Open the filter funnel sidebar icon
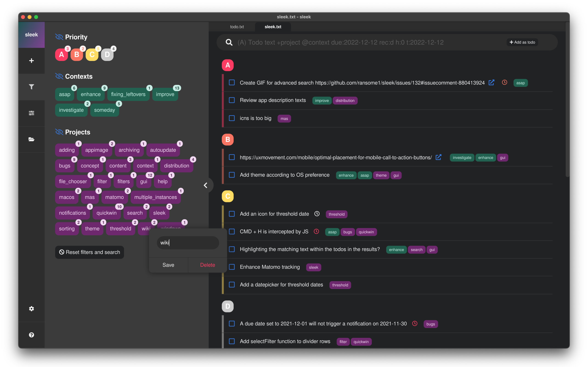 31,87
